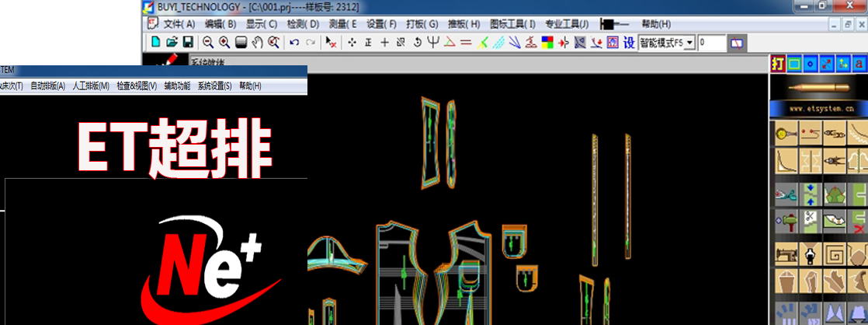This screenshot has width=868, height=325.
Task: Select the green garment piece tool icon
Action: pos(835,195)
